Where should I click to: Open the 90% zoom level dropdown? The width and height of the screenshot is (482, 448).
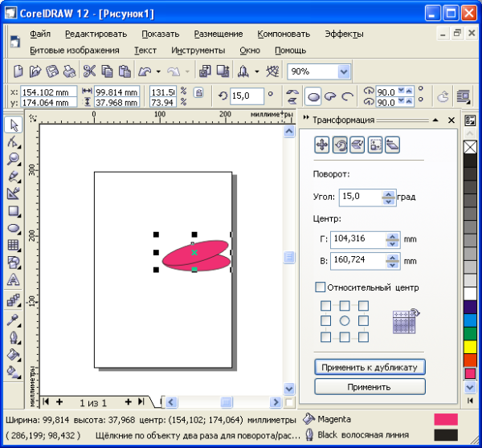pyautogui.click(x=344, y=71)
